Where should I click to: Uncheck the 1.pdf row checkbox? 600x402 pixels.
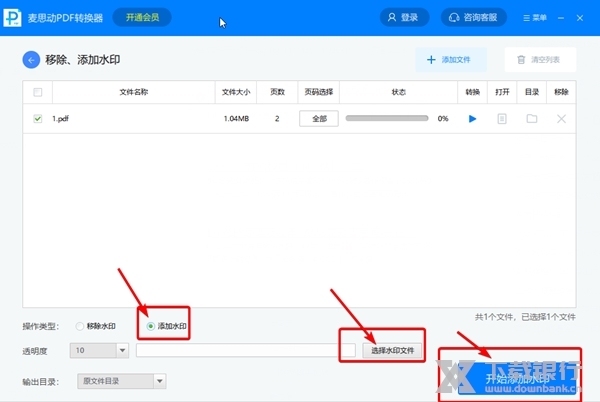38,119
